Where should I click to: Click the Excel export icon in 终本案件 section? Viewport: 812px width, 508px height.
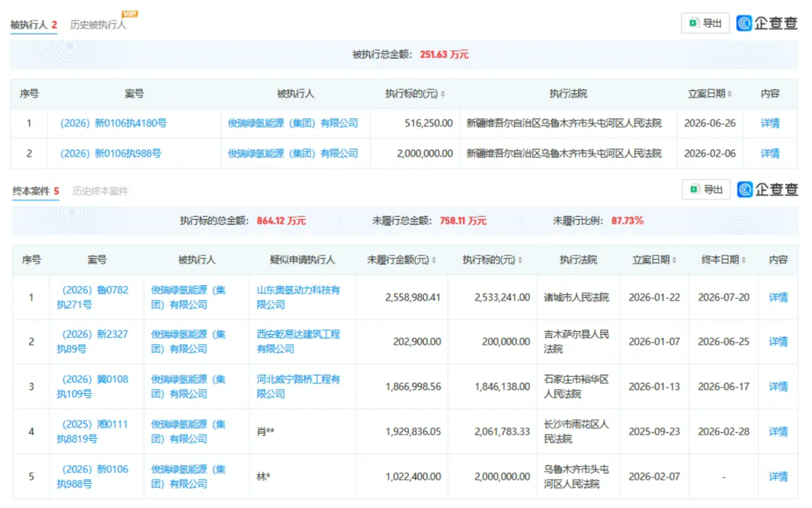694,189
